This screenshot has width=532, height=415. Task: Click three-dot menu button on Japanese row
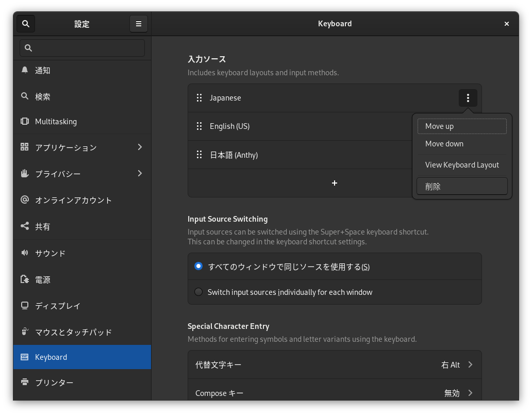pos(468,98)
